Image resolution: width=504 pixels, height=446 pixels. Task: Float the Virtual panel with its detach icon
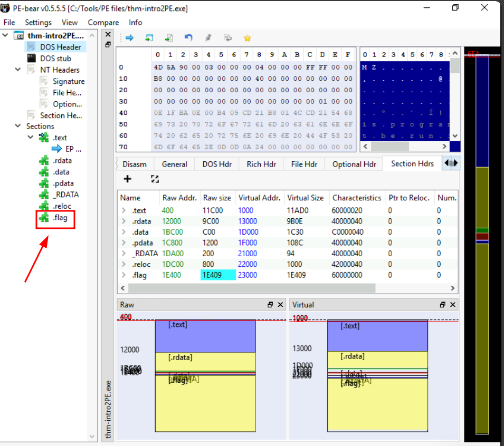point(443,304)
